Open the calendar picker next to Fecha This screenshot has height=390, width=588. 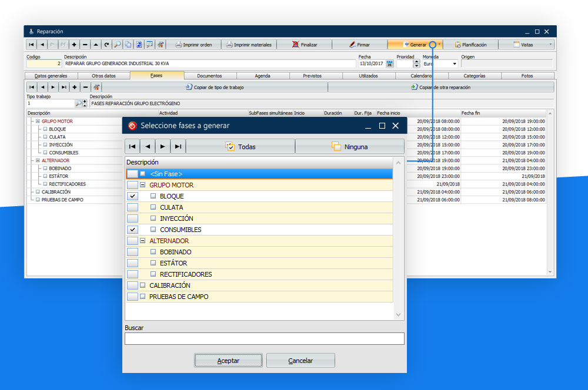[389, 63]
